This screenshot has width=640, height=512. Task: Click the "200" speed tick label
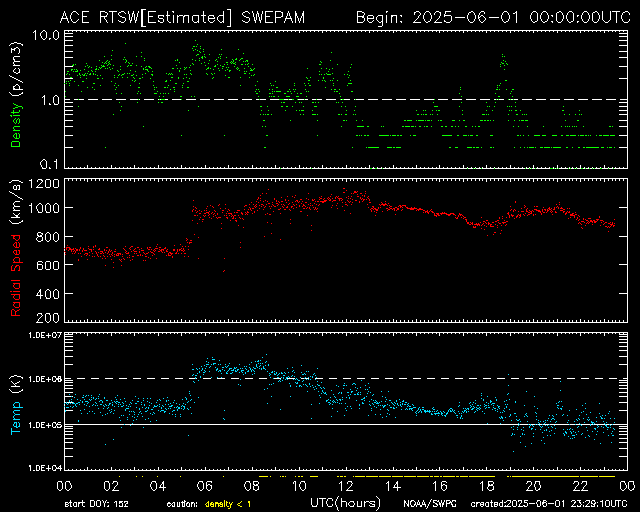click(48, 318)
